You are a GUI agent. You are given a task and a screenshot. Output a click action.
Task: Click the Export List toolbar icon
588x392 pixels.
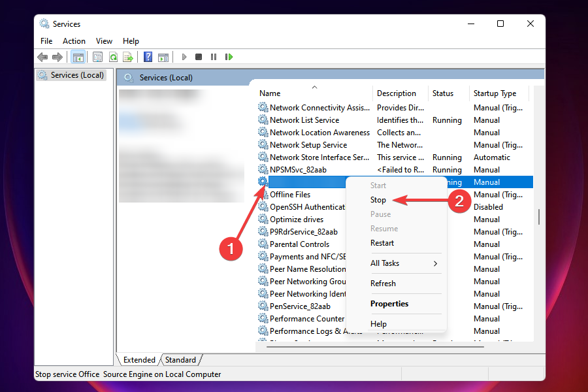click(129, 57)
